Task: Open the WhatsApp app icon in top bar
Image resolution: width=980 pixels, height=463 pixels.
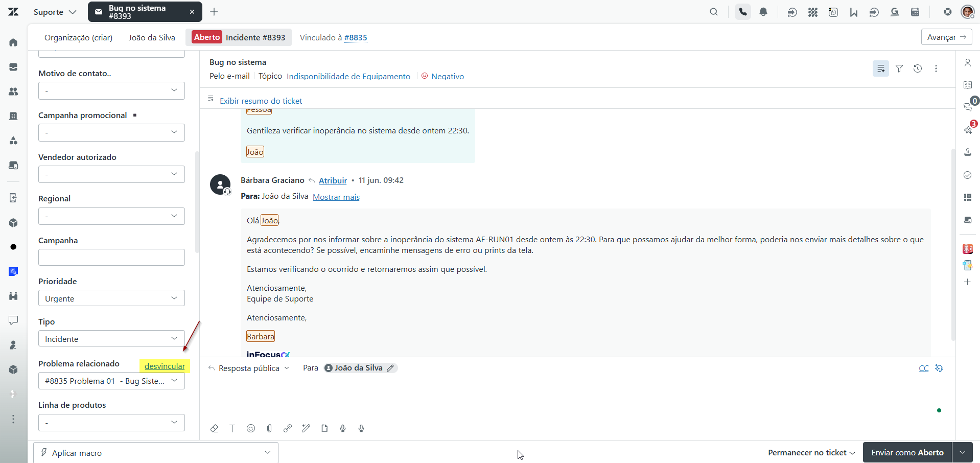Action: [833, 12]
